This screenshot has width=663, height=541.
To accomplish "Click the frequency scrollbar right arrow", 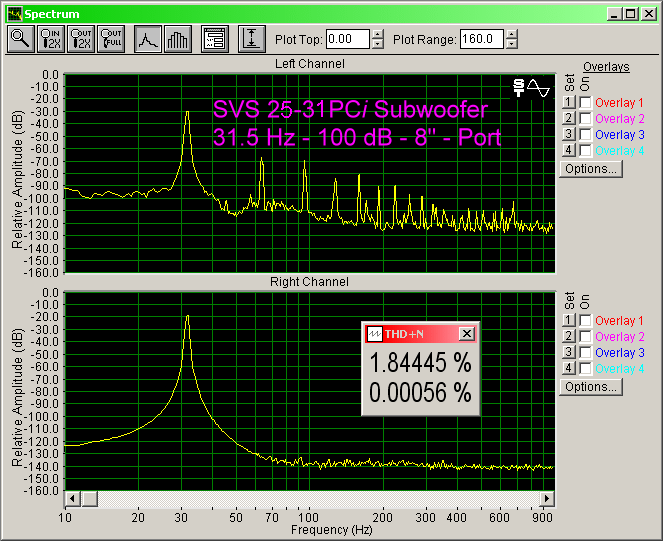I will tap(547, 499).
